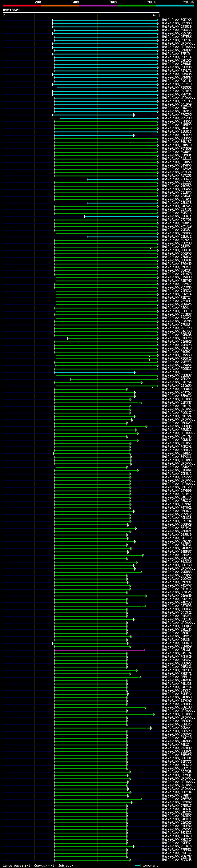This screenshot has height=868, width=197.
Task: Click the orange ~40% identity legend segment
Action: pos(60,6)
